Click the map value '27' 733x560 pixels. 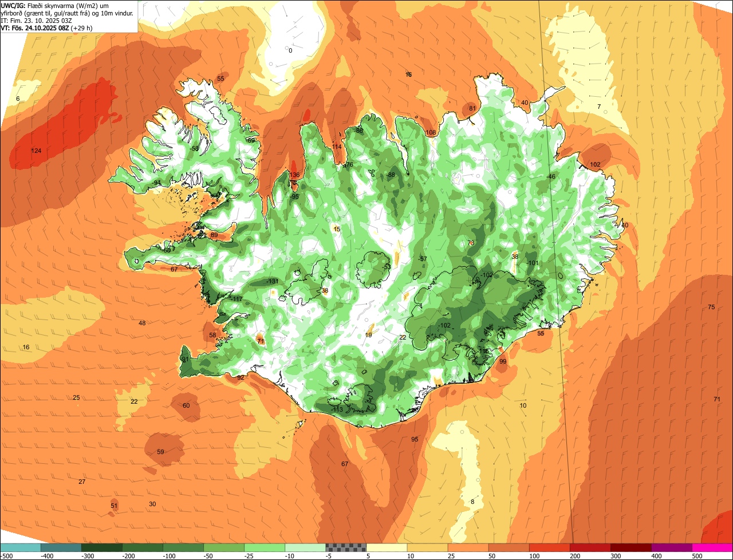coord(82,482)
